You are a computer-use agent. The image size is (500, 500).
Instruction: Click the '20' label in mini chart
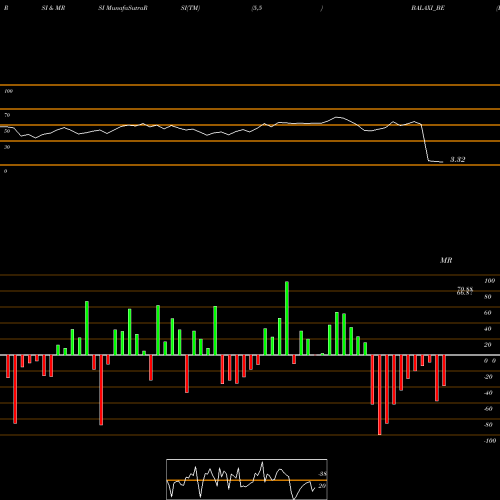[322, 486]
